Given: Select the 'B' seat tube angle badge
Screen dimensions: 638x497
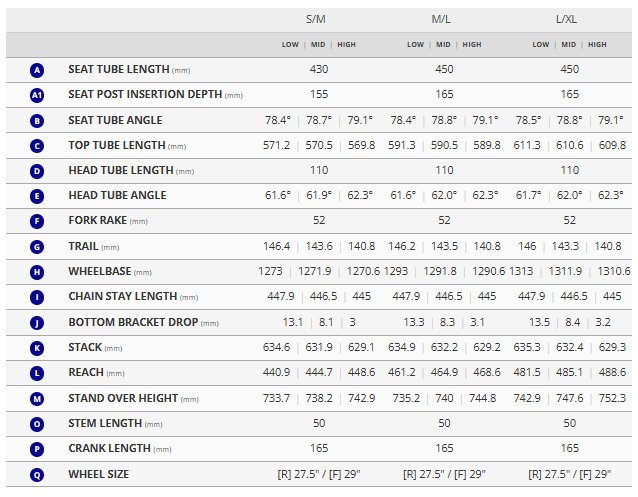Looking at the screenshot, I should coord(37,120).
